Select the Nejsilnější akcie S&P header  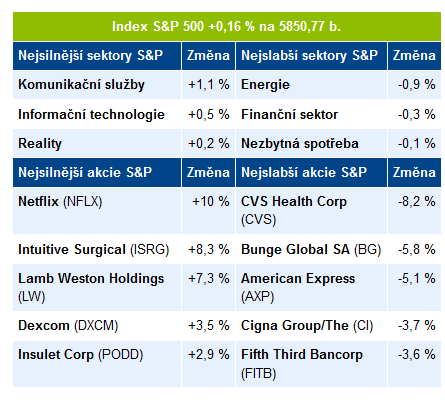(x=97, y=172)
